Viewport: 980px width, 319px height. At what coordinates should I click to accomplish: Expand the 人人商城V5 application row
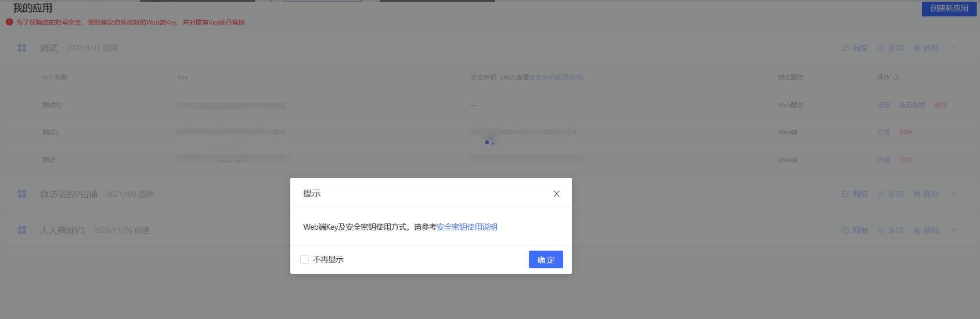[954, 230]
